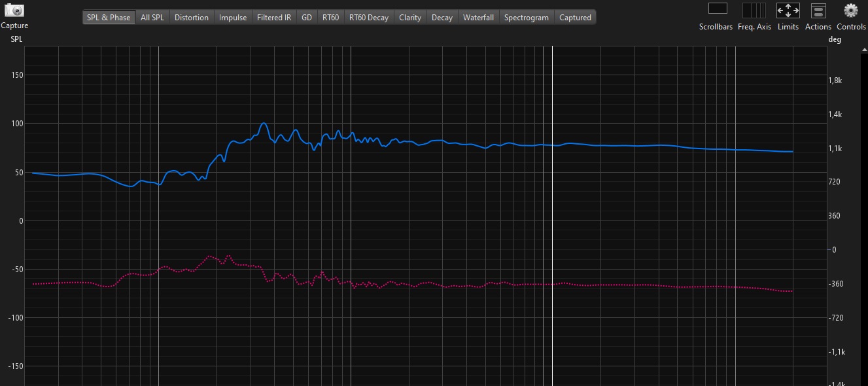Select the GD tab
Image resolution: width=868 pixels, height=386 pixels.
[307, 18]
